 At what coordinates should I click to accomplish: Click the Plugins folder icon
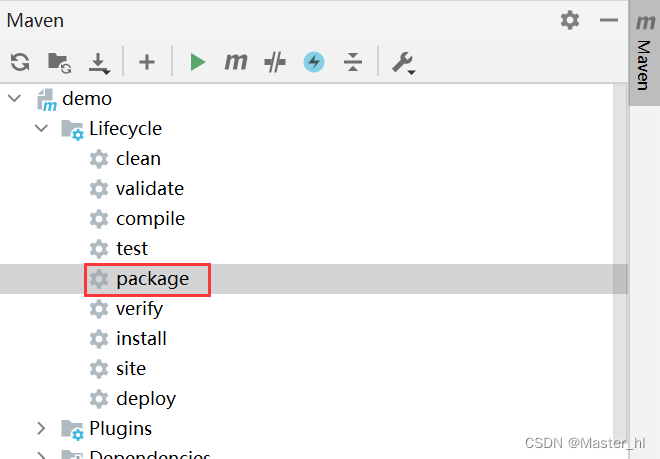[72, 430]
